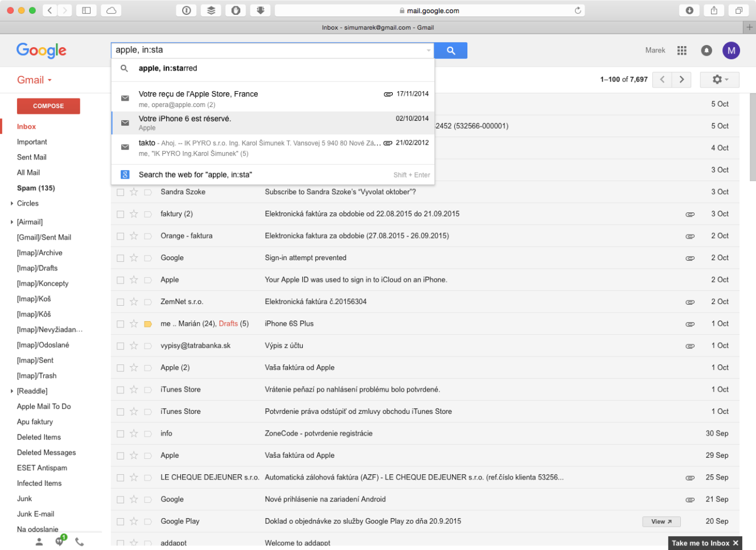Show all tabs in Safari
Image resolution: width=756 pixels, height=550 pixels.
point(738,10)
